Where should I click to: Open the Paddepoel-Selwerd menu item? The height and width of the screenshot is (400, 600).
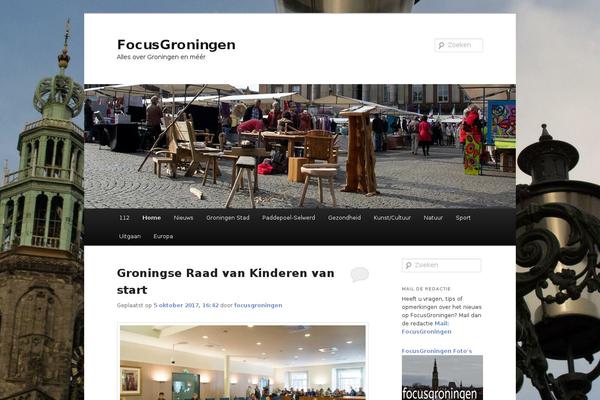[x=289, y=218]
